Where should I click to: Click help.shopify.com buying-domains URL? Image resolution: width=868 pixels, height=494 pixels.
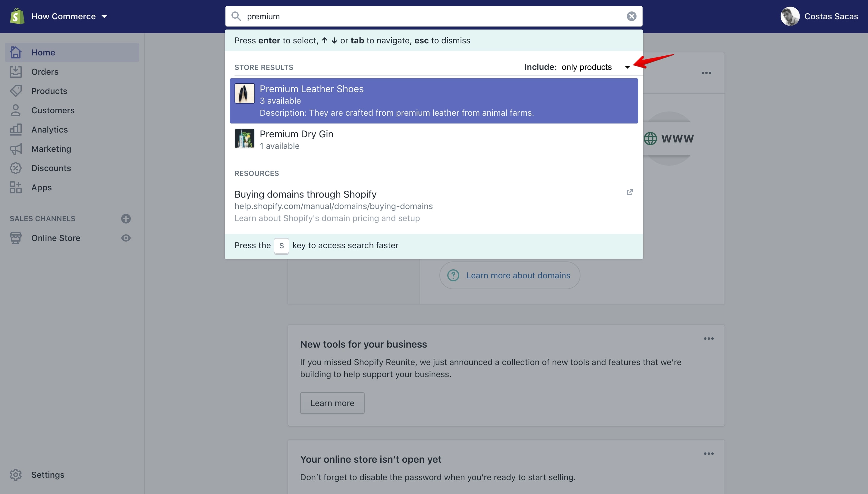[333, 206]
